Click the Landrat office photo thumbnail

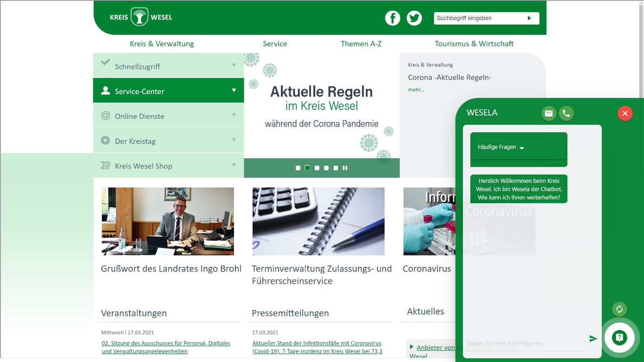(168, 221)
